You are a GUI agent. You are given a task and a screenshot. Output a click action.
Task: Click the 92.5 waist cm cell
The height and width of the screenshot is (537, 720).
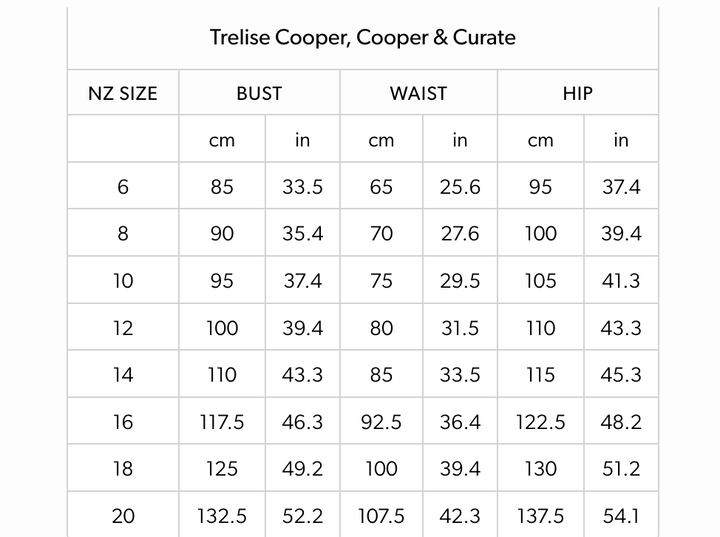coord(381,422)
